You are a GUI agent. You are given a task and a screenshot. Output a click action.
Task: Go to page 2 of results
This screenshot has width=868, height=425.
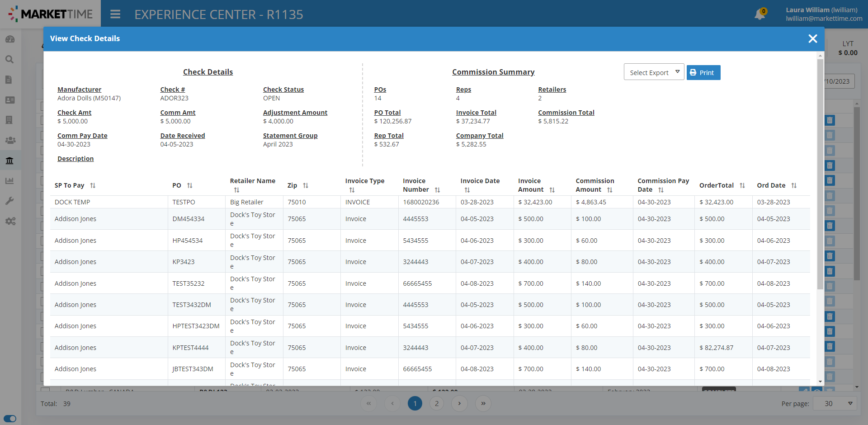point(436,403)
